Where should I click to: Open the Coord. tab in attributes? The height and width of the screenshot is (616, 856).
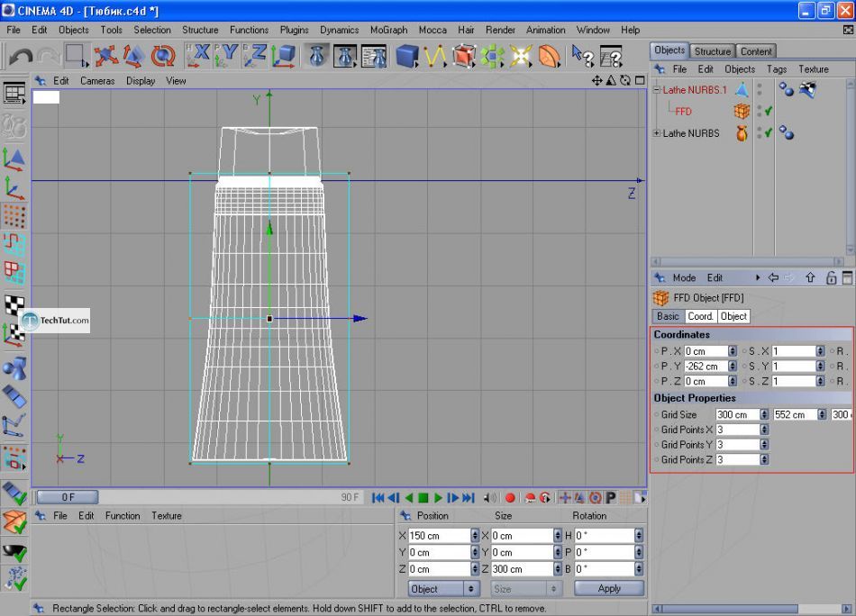point(700,316)
